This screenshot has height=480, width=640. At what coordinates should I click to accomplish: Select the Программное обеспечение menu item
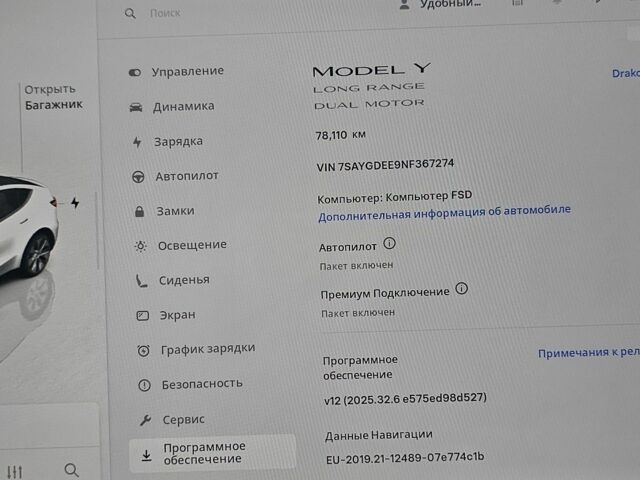pyautogui.click(x=212, y=453)
